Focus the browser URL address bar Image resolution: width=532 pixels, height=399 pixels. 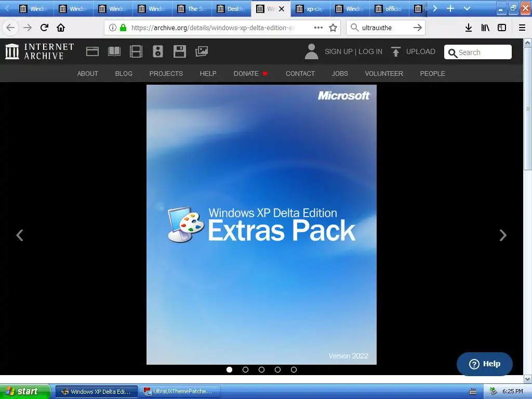pyautogui.click(x=222, y=28)
